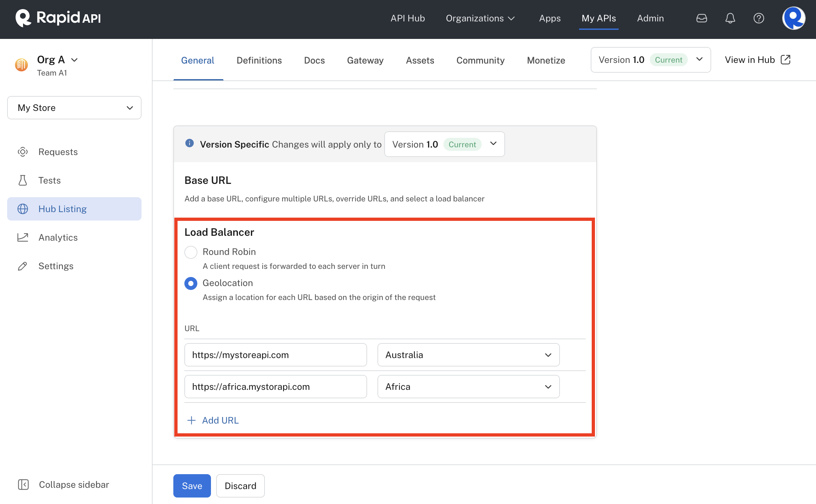The width and height of the screenshot is (816, 504).
Task: Open Apps in top navigation
Action: coord(550,18)
